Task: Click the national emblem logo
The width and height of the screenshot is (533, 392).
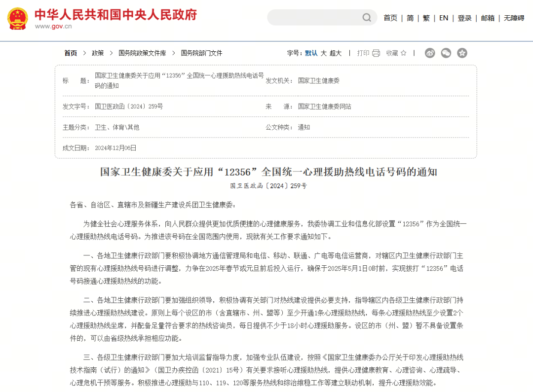Action: tap(18, 19)
